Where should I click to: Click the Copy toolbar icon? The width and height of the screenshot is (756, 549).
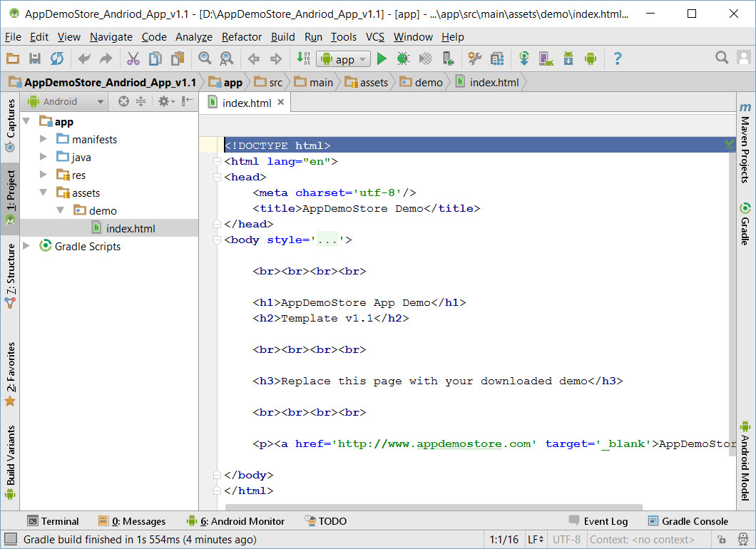pos(155,58)
